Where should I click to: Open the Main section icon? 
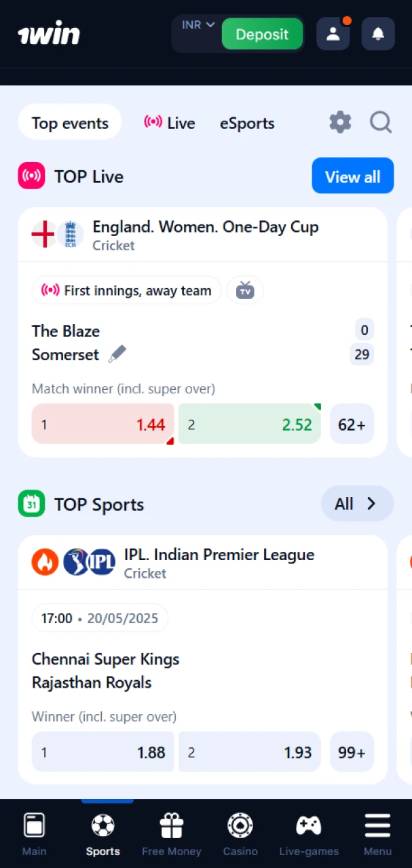[34, 825]
